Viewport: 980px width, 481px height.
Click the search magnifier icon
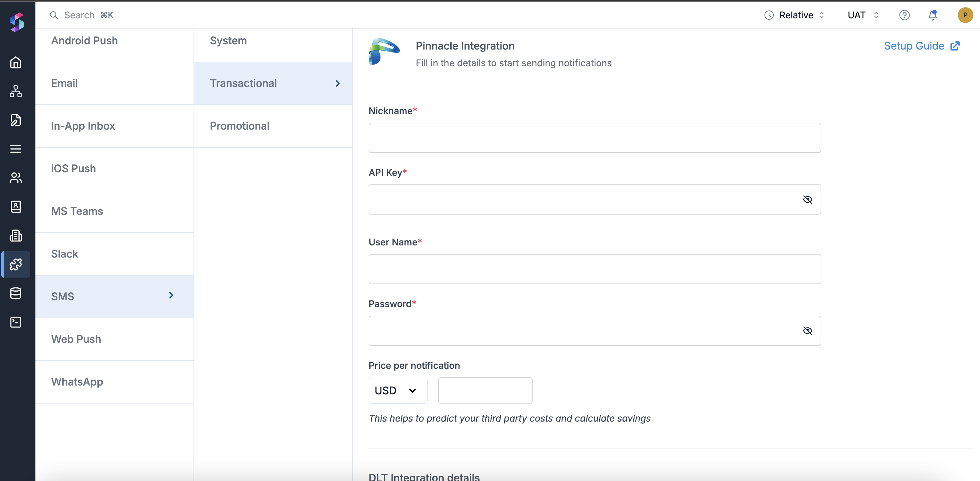54,15
